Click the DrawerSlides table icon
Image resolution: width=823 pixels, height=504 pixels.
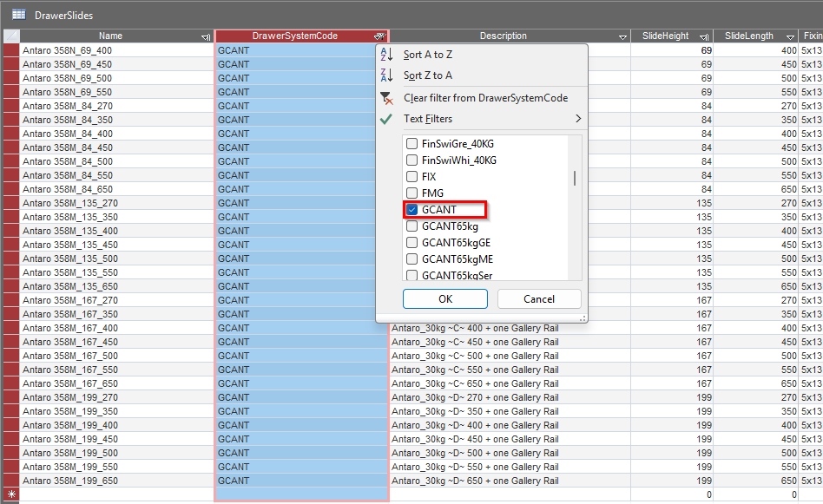[x=19, y=15]
